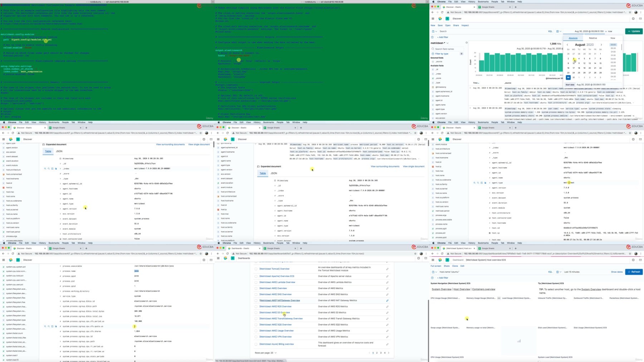Image resolution: width=644 pixels, height=362 pixels.
Task: Collapse field sidebar beside metricbeat-* index pattern
Action: [467, 43]
